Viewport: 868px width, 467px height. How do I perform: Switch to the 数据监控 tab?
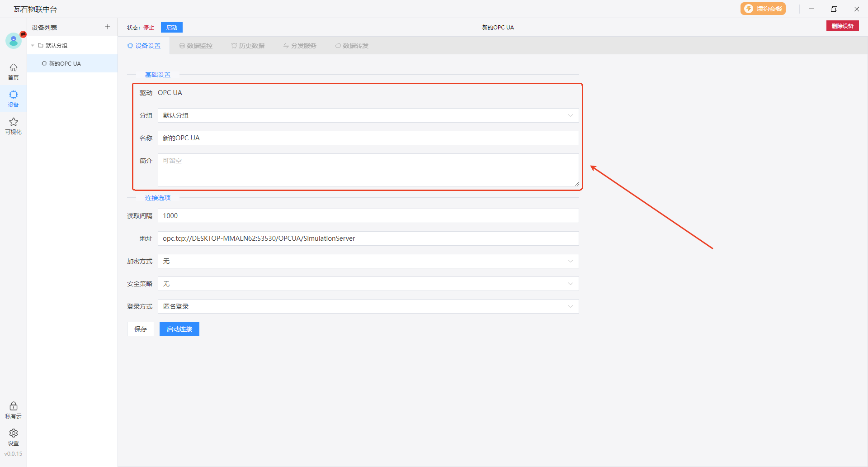[x=196, y=46]
